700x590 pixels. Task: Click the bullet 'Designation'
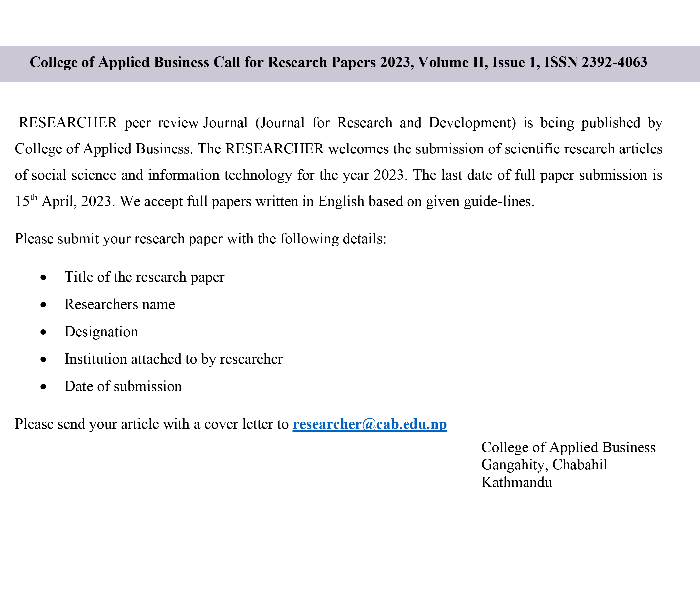pos(101,332)
